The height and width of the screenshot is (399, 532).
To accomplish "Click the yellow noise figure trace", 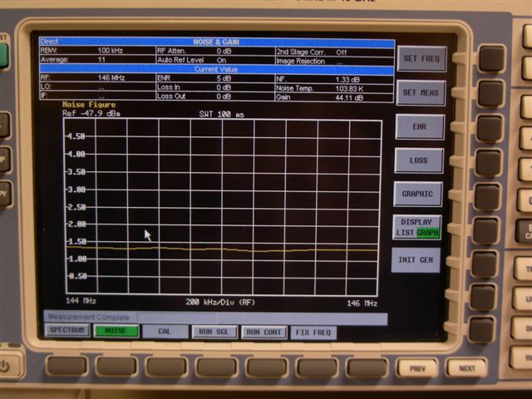I will pos(221,249).
